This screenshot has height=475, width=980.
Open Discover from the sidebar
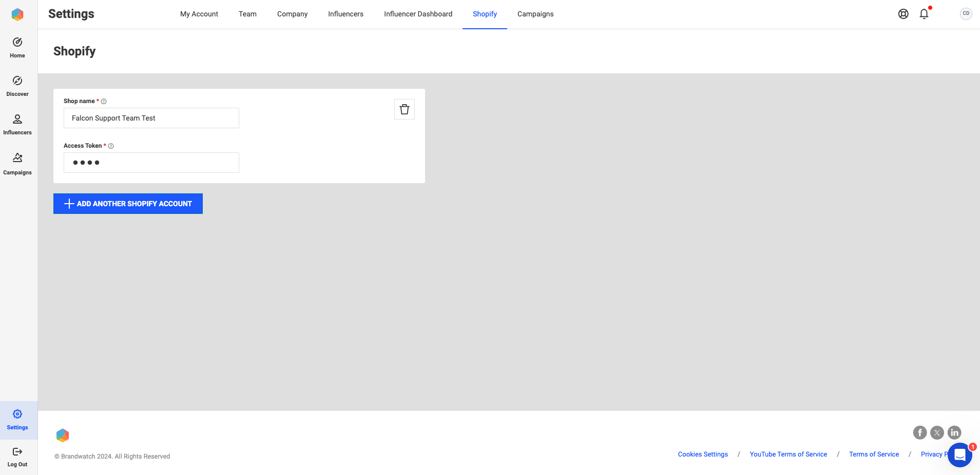coord(17,86)
